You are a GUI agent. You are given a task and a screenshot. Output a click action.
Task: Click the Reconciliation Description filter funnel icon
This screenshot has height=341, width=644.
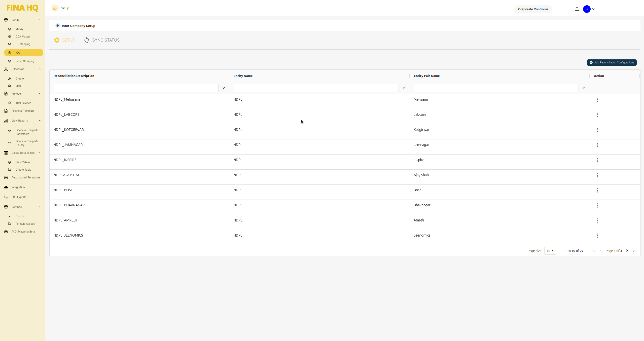(224, 88)
